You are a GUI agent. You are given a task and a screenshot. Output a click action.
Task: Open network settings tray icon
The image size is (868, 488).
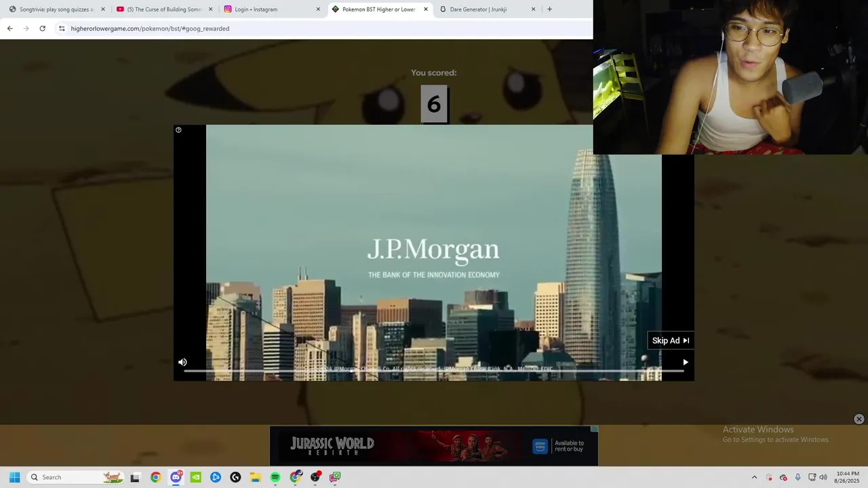812,477
